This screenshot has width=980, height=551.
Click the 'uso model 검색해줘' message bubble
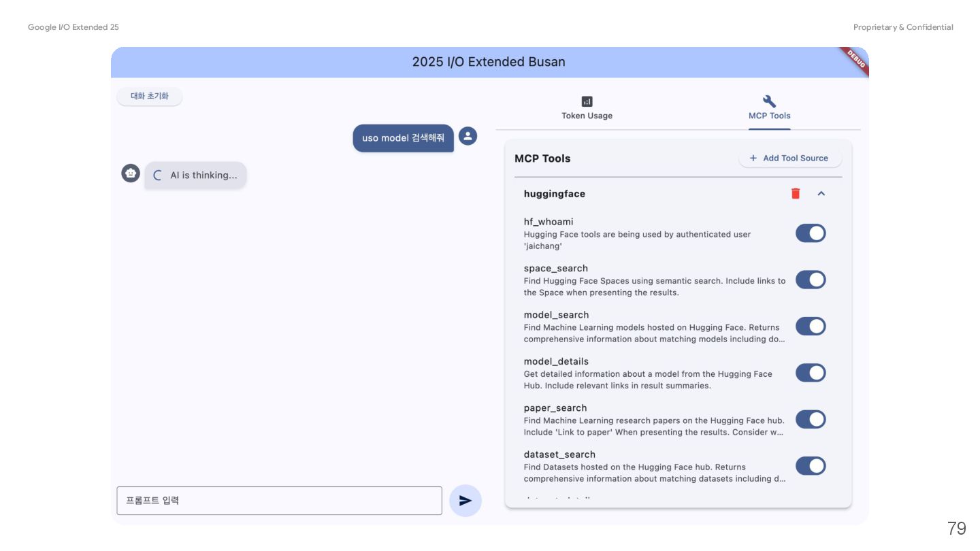[x=403, y=138]
